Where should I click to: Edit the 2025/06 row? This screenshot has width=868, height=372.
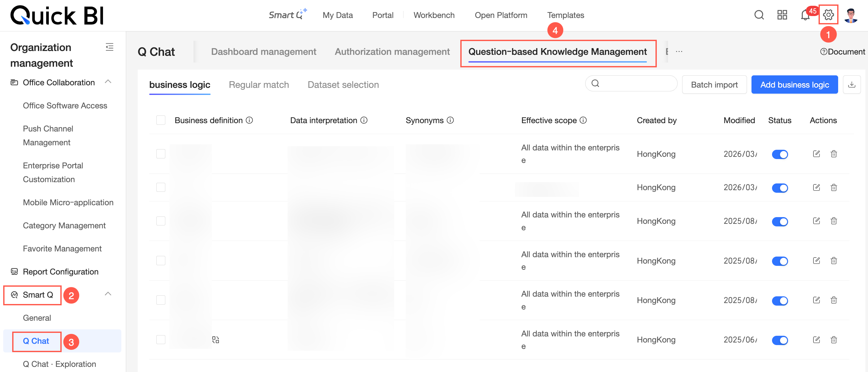point(816,340)
